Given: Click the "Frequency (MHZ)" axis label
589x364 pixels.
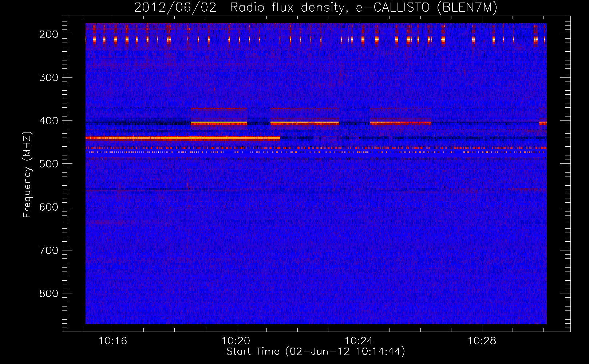Looking at the screenshot, I should pyautogui.click(x=27, y=174).
